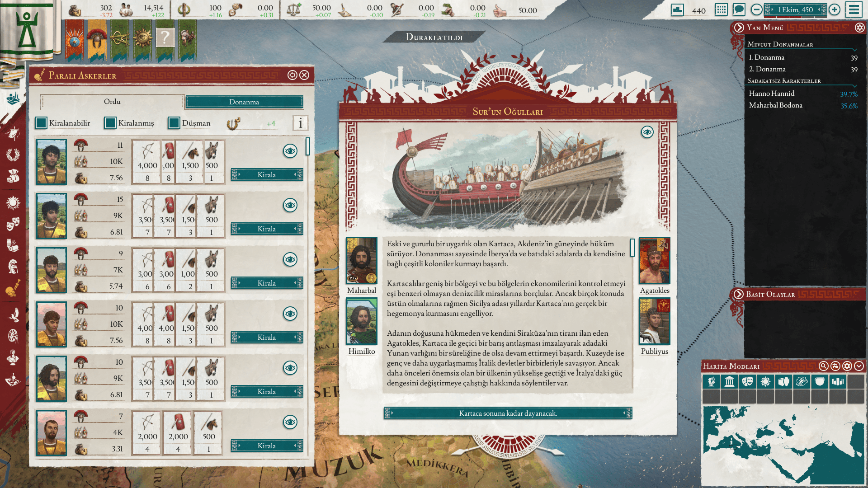Toggle the Kiralanmış checkbox

110,123
